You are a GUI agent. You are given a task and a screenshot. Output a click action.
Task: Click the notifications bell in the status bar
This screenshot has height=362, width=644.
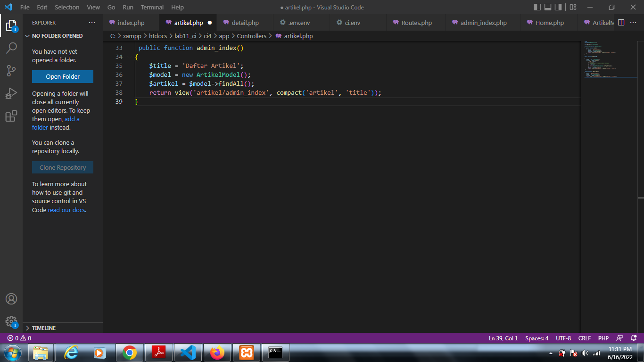[634, 338]
